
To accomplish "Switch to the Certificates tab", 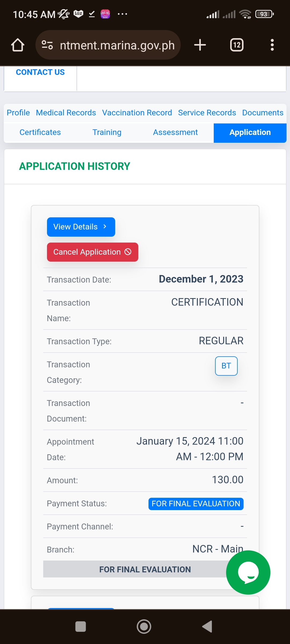I will [x=40, y=132].
